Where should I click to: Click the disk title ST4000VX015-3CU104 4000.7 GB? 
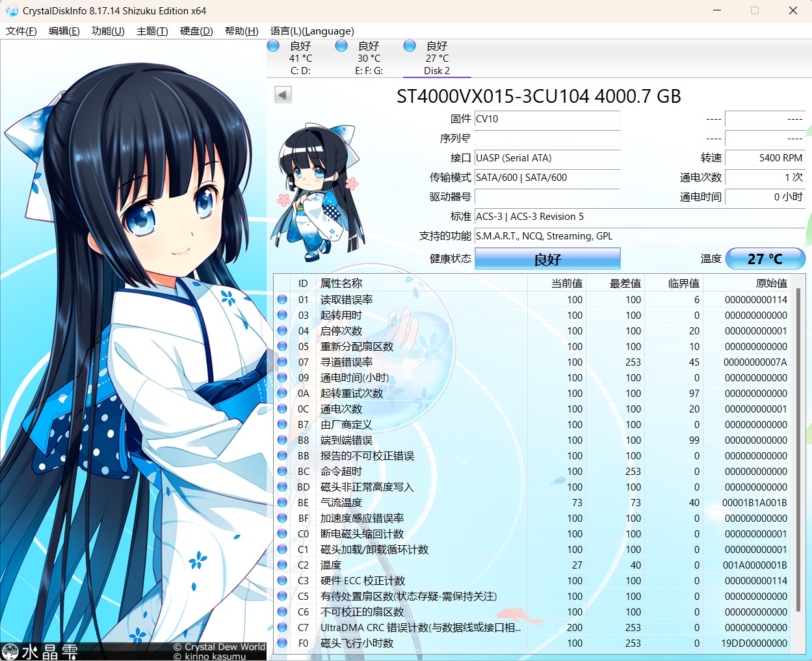[x=539, y=96]
